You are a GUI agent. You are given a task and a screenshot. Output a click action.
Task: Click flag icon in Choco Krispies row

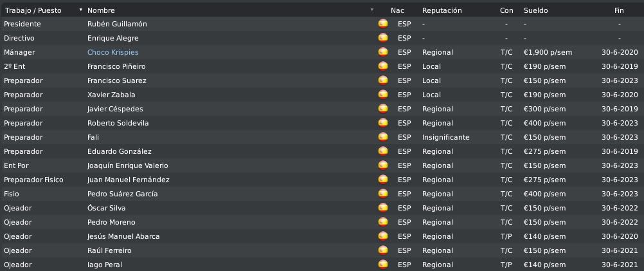click(383, 52)
